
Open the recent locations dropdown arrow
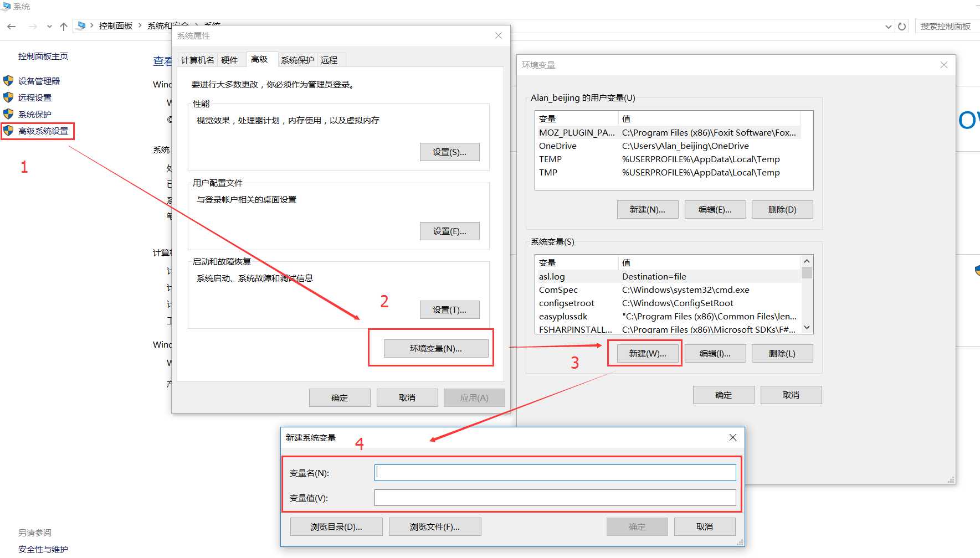pyautogui.click(x=49, y=27)
